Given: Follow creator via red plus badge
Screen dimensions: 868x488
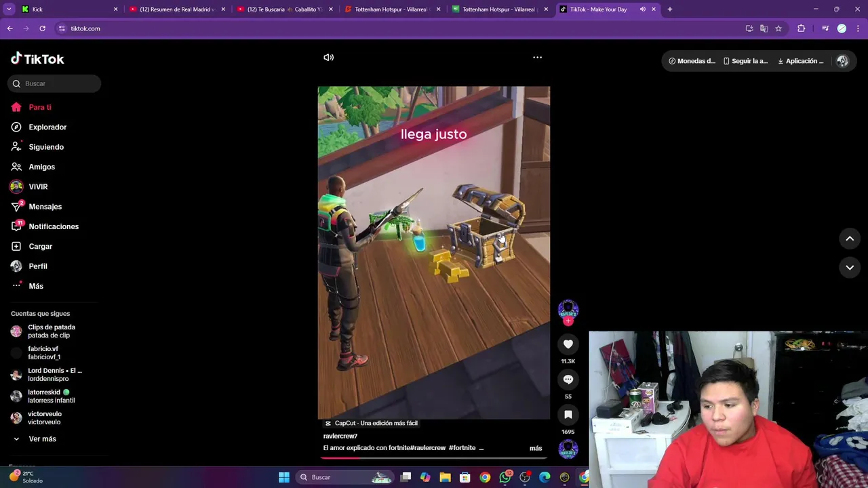Looking at the screenshot, I should pos(568,321).
